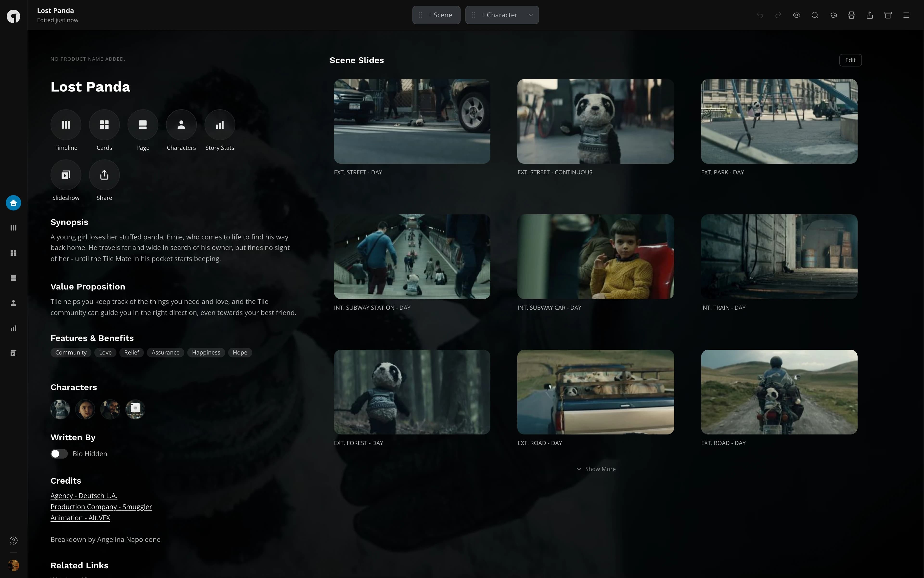The image size is (924, 578).
Task: Open Cards from the left sidebar
Action: pyautogui.click(x=13, y=253)
